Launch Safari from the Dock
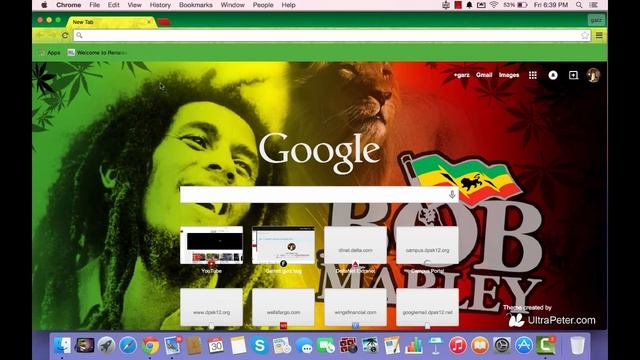 click(x=128, y=345)
